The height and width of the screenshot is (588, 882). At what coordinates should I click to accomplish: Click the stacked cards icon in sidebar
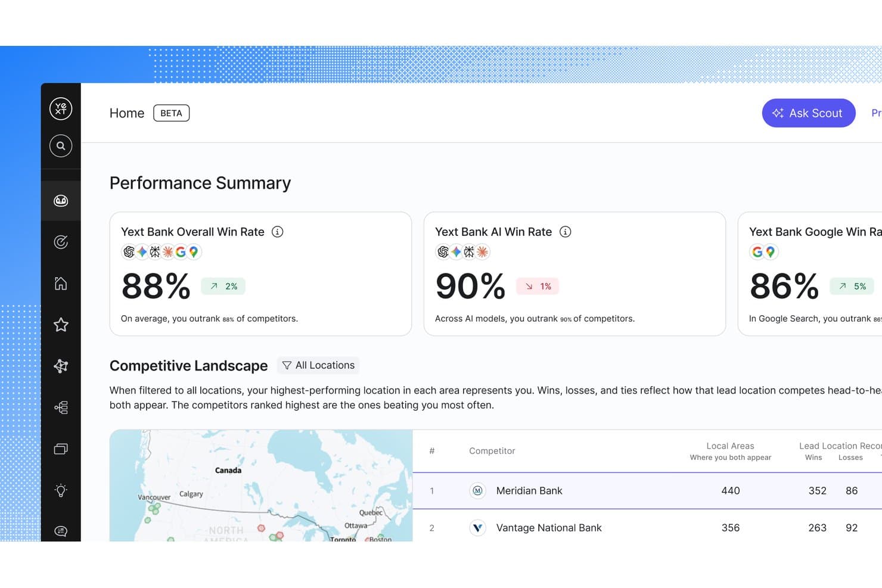click(x=61, y=449)
